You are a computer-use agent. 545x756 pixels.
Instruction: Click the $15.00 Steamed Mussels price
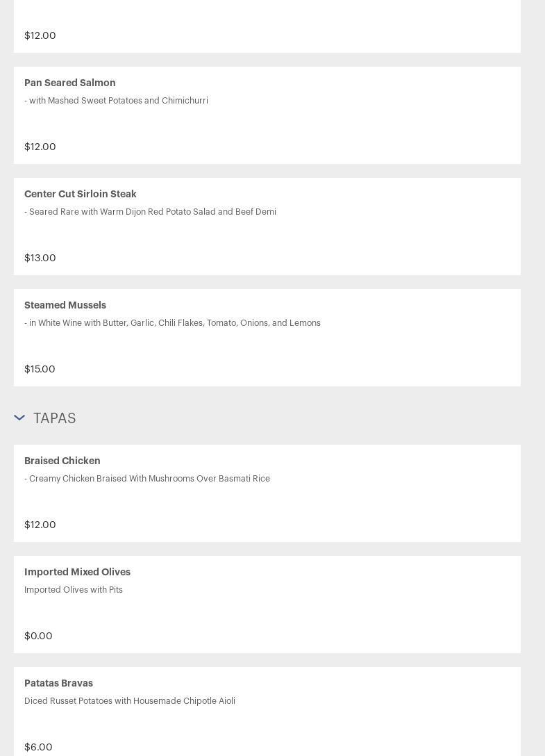[40, 369]
